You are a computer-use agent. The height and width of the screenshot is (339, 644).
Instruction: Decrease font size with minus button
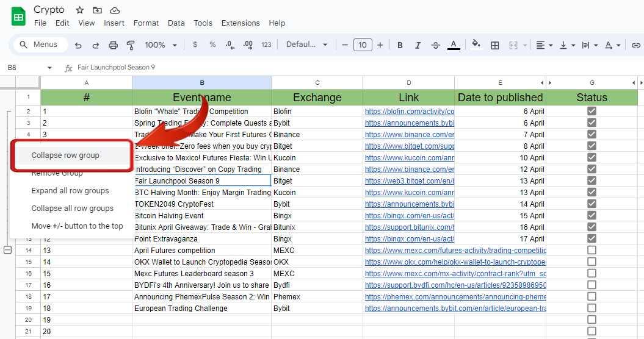[x=345, y=45]
